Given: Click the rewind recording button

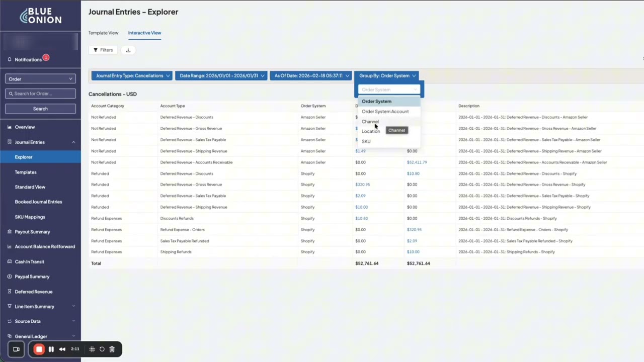Looking at the screenshot, I should (62, 349).
